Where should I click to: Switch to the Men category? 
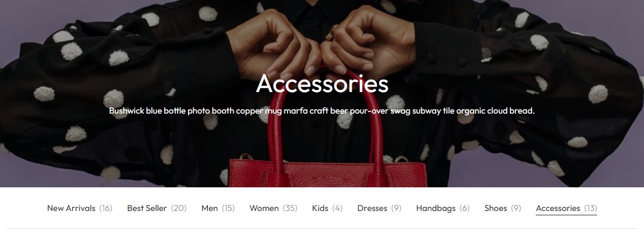(218, 208)
